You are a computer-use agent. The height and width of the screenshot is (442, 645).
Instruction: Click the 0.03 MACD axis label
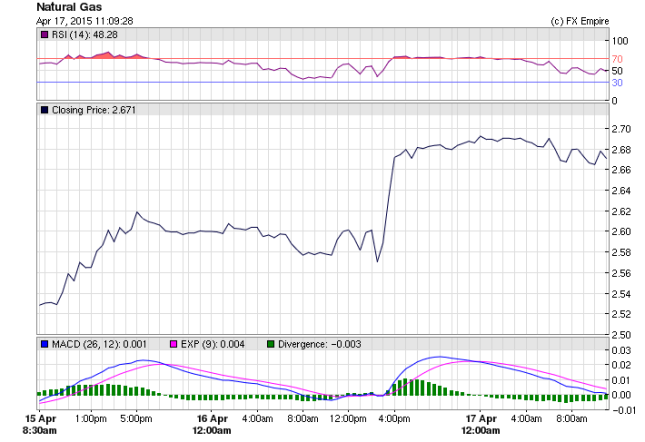(x=621, y=350)
